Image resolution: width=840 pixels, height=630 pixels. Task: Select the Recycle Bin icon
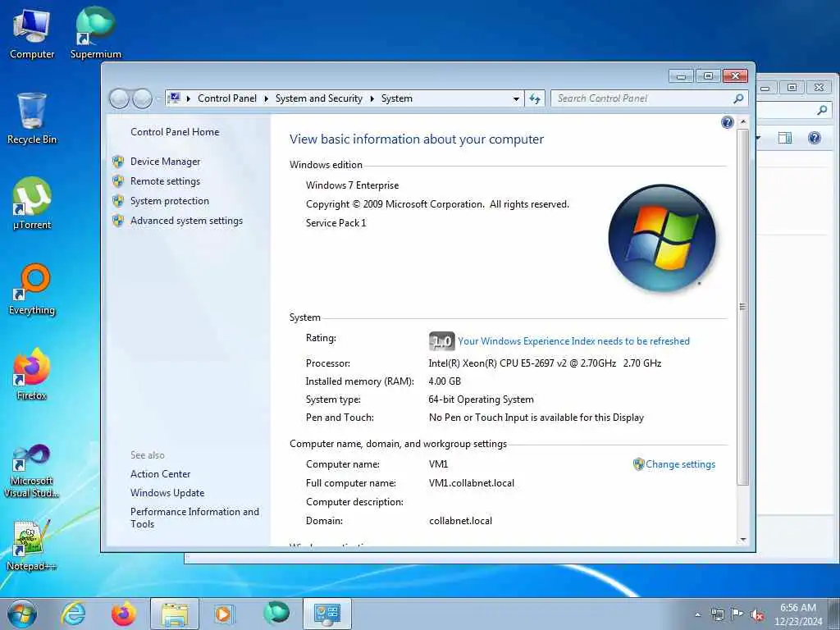click(x=32, y=118)
